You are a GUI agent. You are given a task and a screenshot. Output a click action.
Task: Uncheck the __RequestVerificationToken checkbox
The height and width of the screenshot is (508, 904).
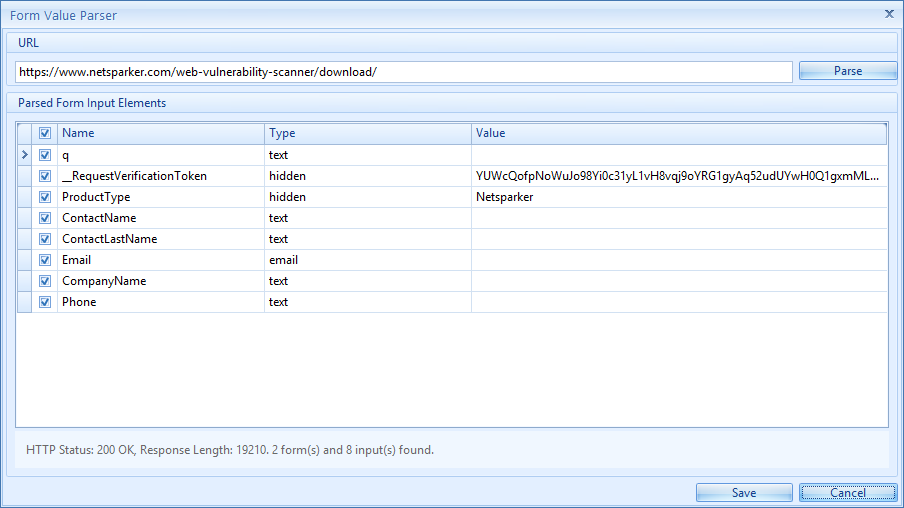click(x=45, y=176)
